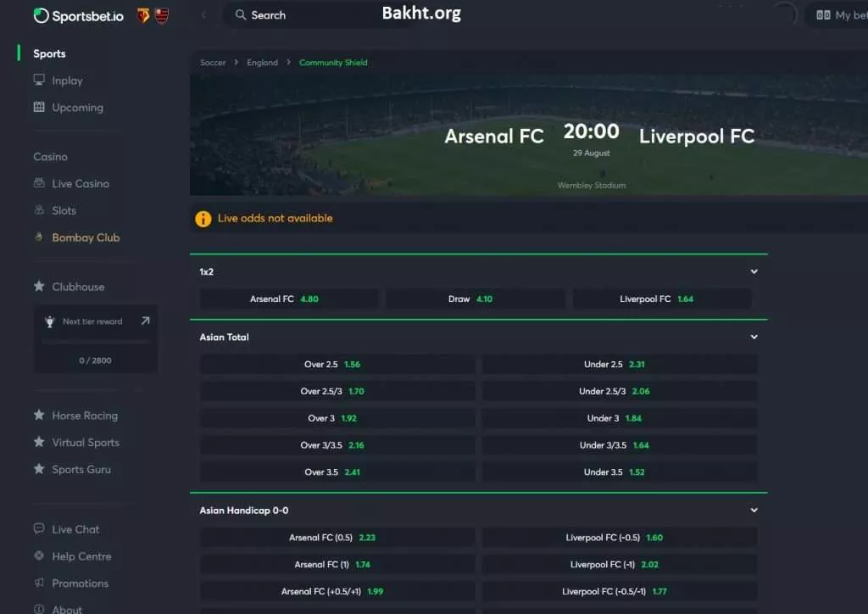Open the Upcoming calendar icon

[39, 108]
